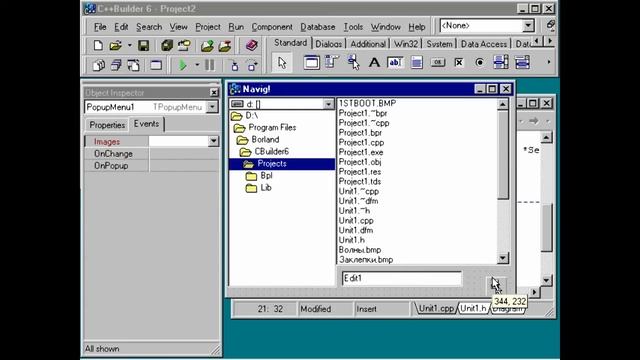Show more palette components arrow
Image resolution: width=640 pixels, height=360 pixels.
(549, 62)
